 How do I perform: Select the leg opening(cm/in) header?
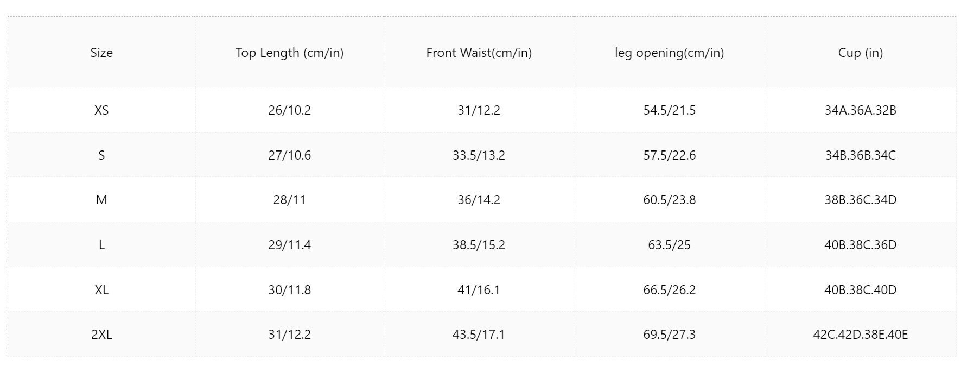point(669,53)
